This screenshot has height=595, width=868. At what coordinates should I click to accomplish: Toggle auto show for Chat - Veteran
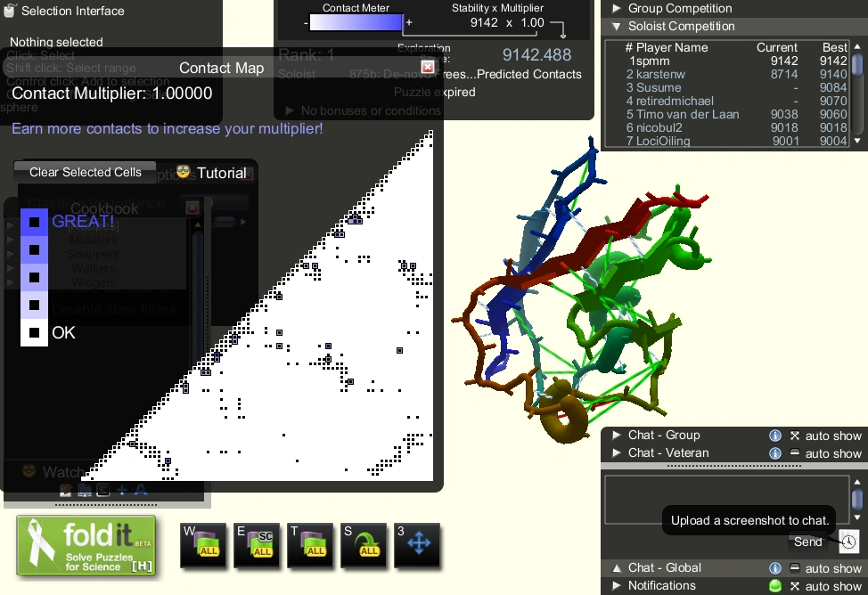(795, 453)
